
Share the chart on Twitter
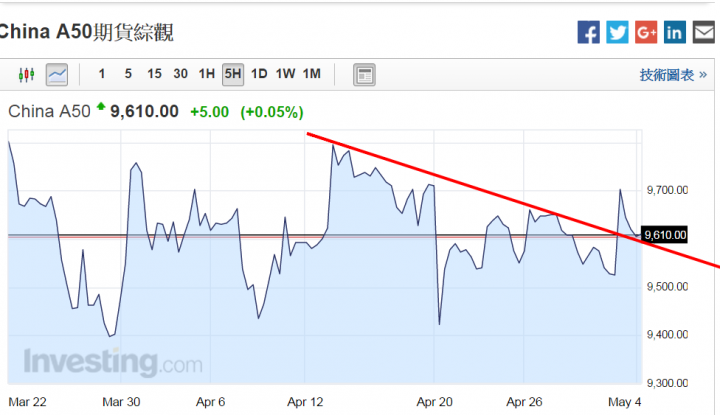tap(617, 32)
